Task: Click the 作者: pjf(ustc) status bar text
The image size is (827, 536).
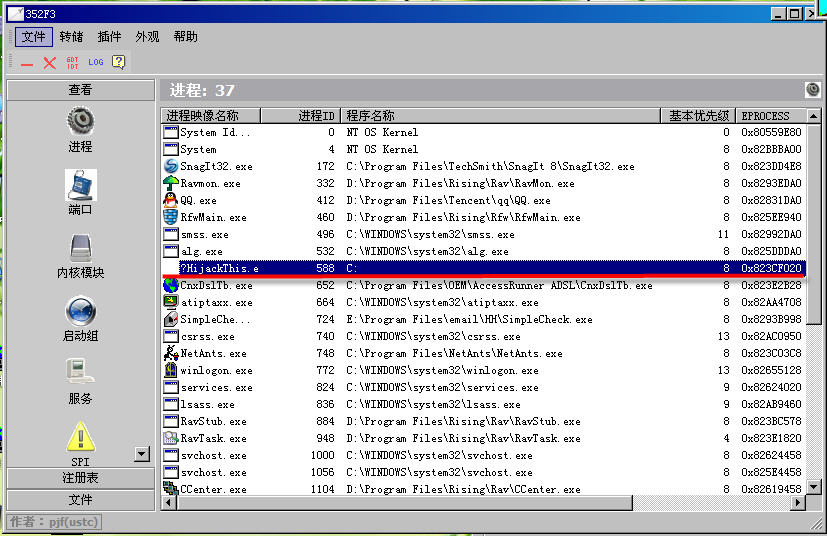Action: 54,522
